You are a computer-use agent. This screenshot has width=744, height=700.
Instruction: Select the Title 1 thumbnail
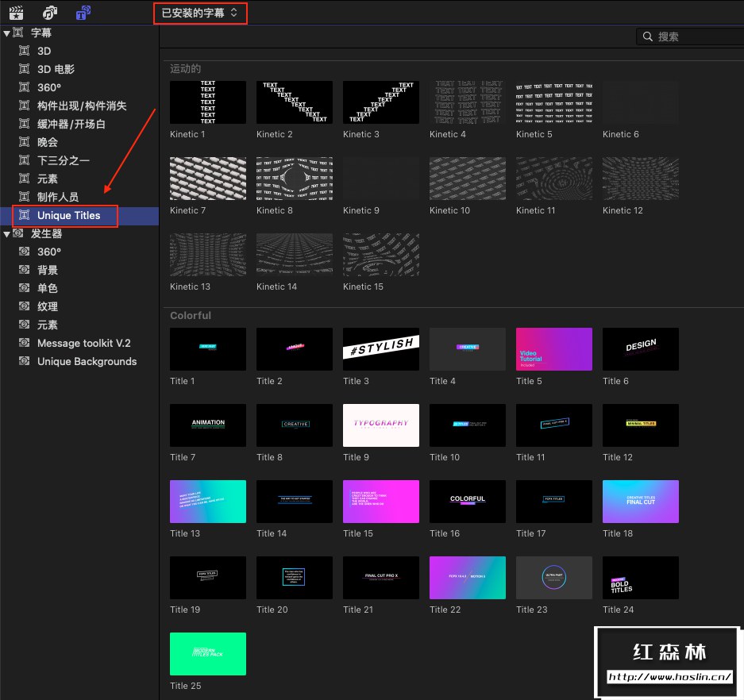[208, 349]
